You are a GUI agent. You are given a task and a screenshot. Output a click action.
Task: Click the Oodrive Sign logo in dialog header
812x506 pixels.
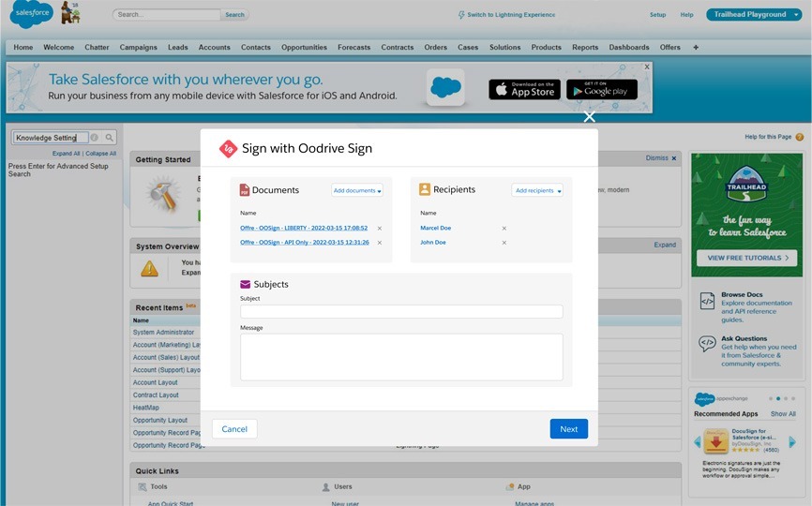(228, 148)
